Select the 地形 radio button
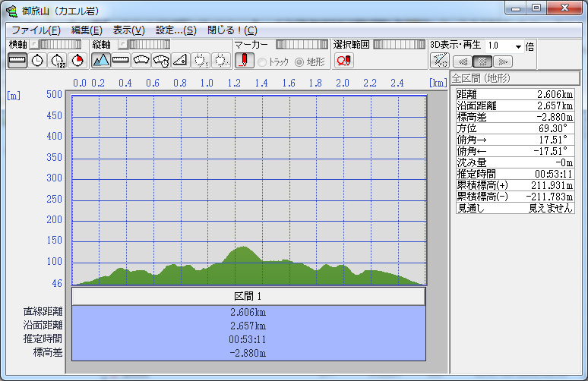Screen dimensions: 588x381 pyautogui.click(x=299, y=62)
